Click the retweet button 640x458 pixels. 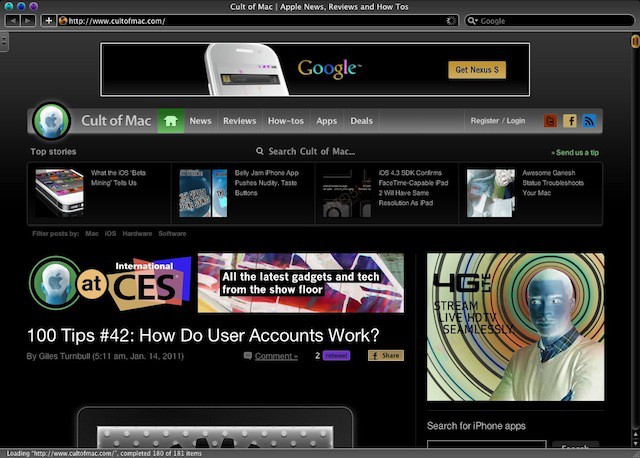336,356
